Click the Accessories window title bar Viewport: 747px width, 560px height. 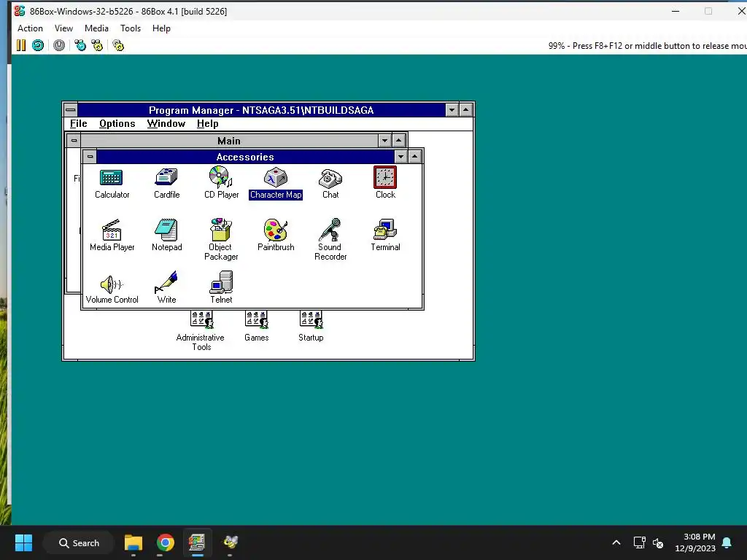click(x=245, y=157)
